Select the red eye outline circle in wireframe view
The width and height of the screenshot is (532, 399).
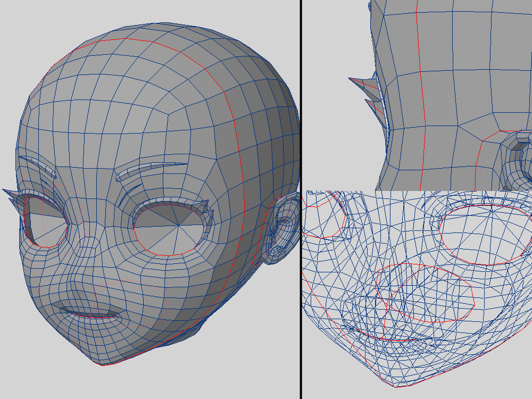[x=485, y=235]
